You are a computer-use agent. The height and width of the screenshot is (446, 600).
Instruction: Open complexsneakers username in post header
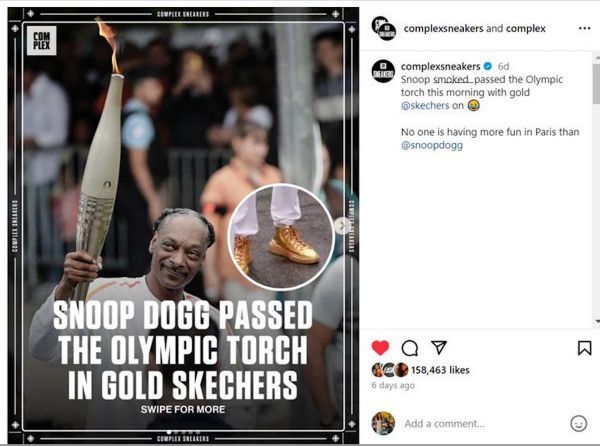[443, 29]
